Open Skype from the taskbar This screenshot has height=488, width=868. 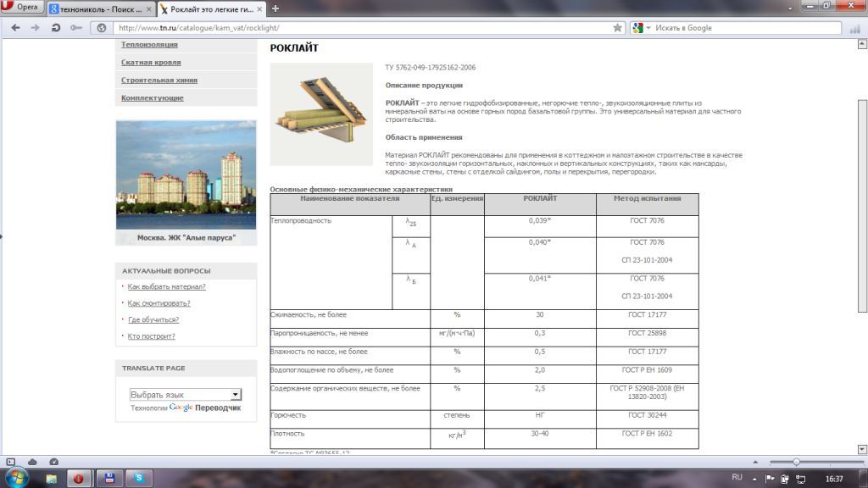click(x=138, y=478)
